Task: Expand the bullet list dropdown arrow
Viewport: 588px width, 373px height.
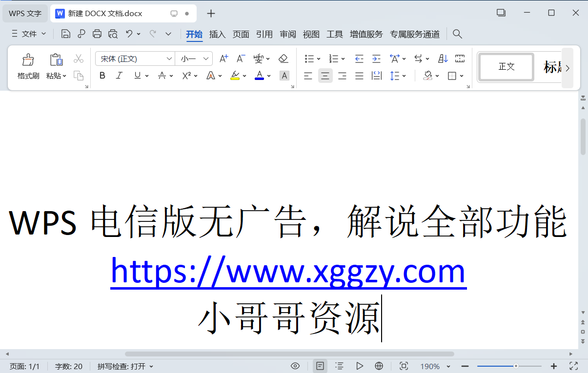Action: (319, 59)
